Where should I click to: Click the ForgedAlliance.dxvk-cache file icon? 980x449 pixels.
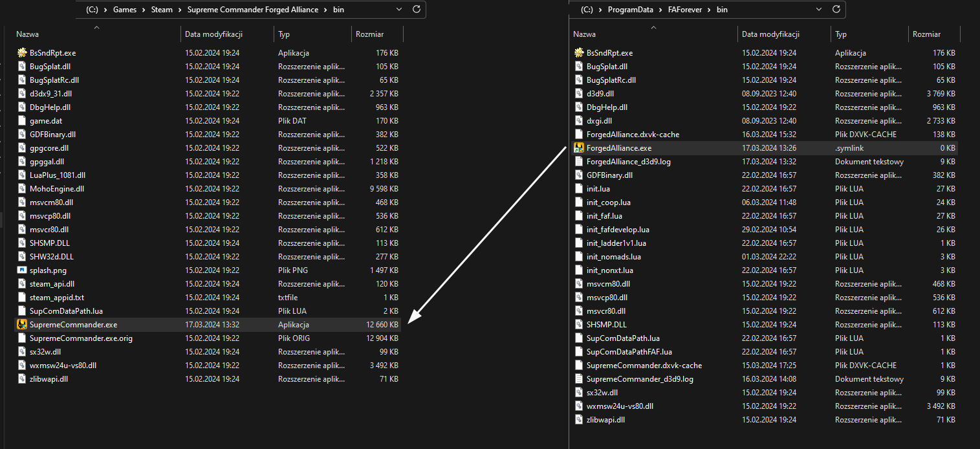[x=579, y=135]
